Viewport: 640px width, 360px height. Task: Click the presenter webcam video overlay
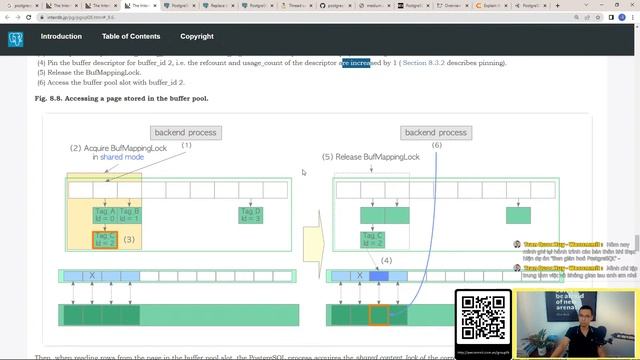[576, 324]
